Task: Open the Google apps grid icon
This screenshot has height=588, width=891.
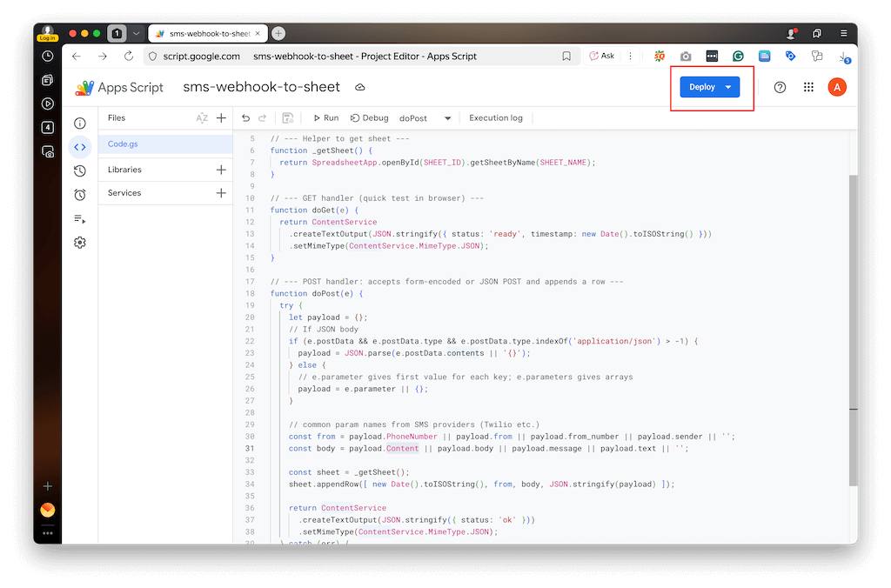Action: 808,87
